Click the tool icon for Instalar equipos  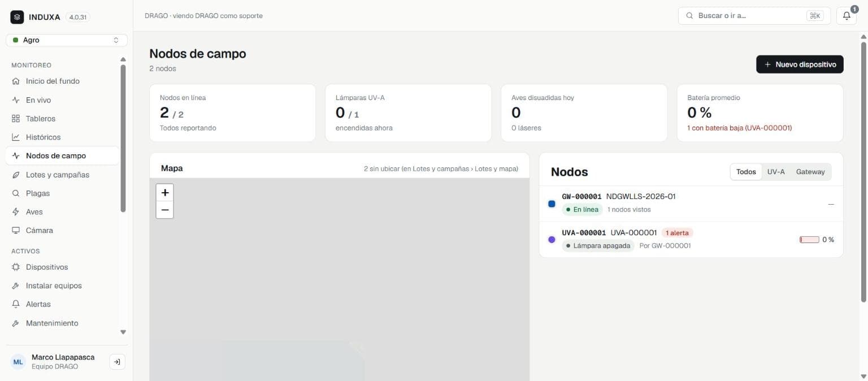(x=16, y=286)
